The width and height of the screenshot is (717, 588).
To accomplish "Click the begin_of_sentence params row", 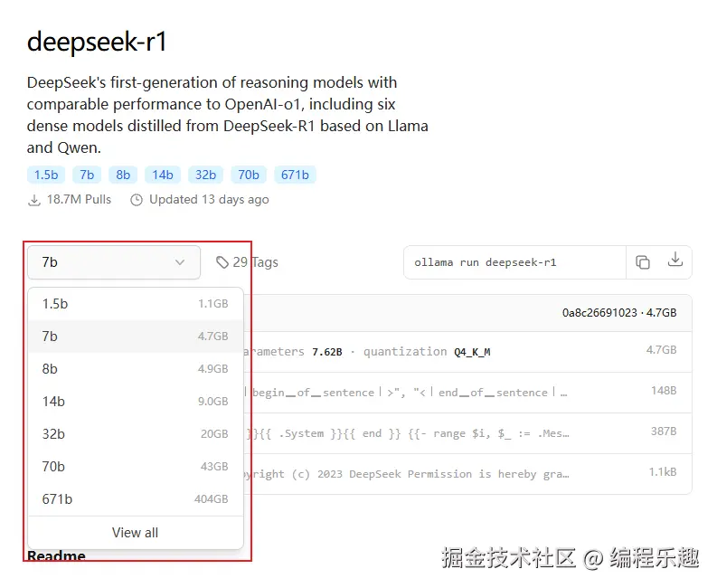I will [467, 393].
